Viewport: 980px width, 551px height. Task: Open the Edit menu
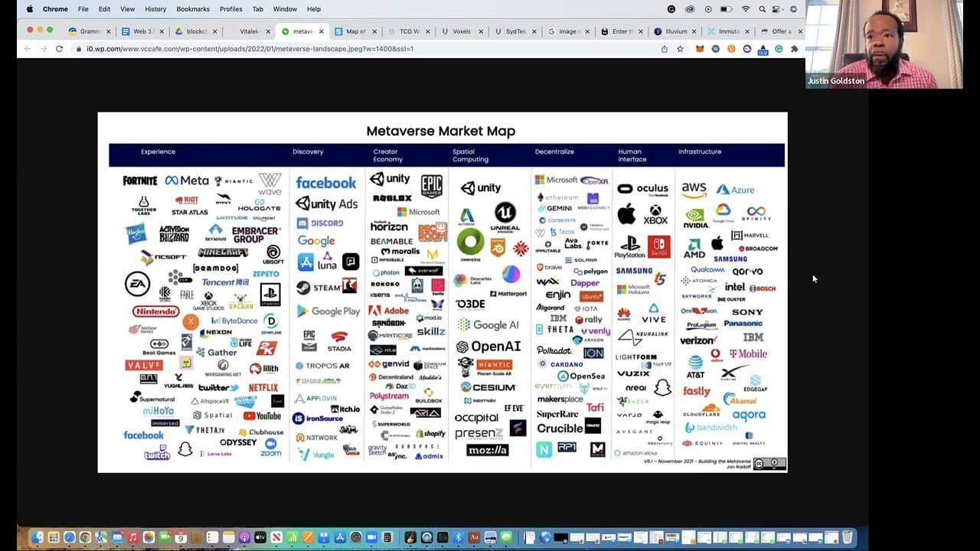[104, 9]
